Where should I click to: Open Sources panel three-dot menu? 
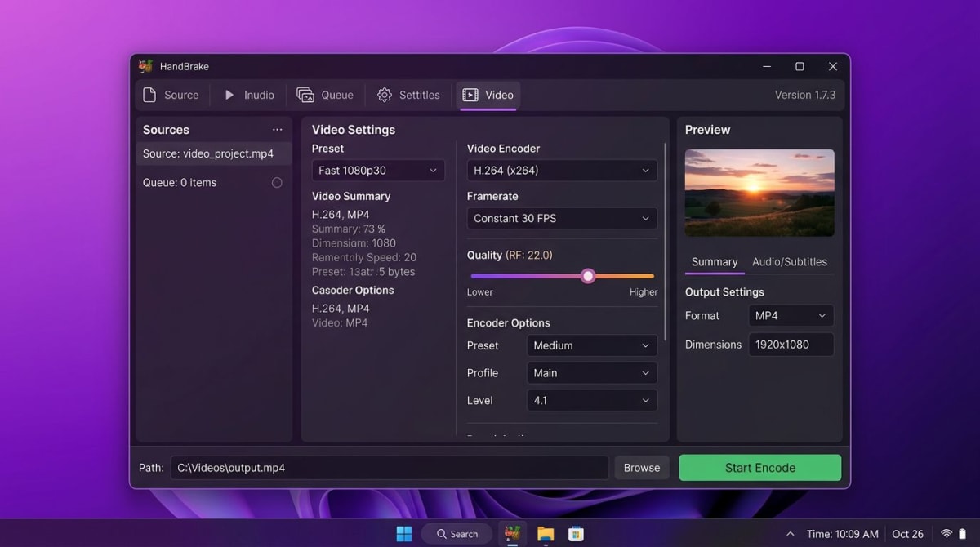click(278, 130)
